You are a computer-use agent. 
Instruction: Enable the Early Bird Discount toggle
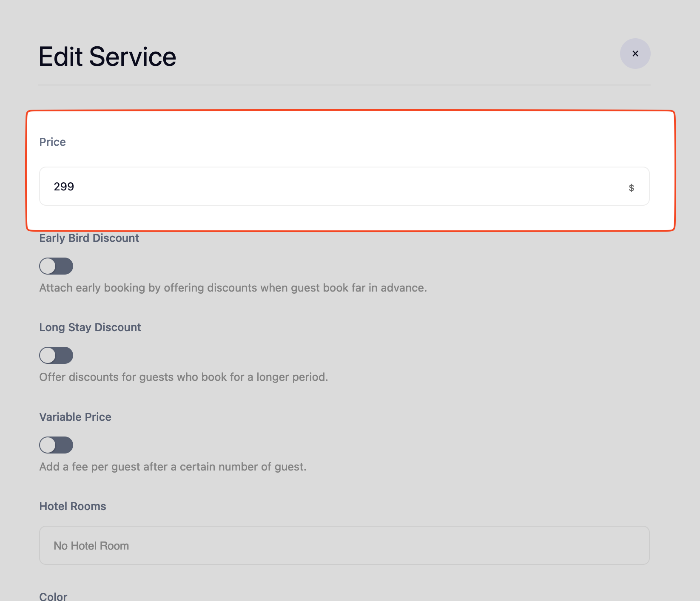click(56, 266)
